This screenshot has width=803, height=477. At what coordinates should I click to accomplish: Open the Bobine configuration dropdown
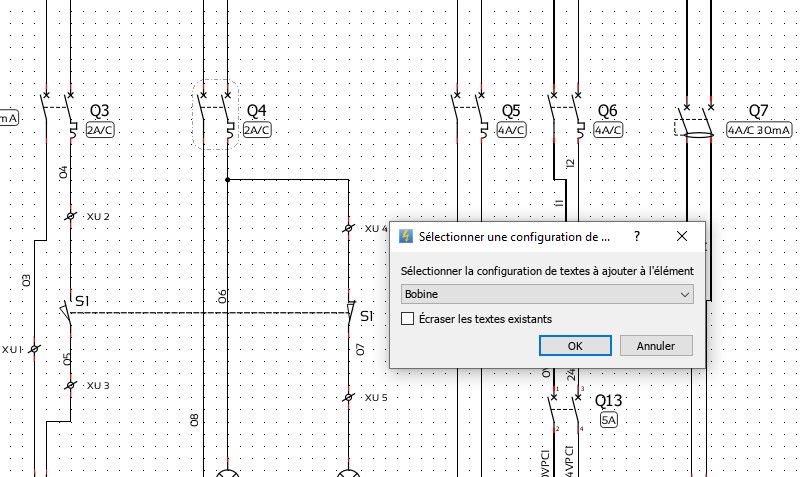pyautogui.click(x=546, y=294)
